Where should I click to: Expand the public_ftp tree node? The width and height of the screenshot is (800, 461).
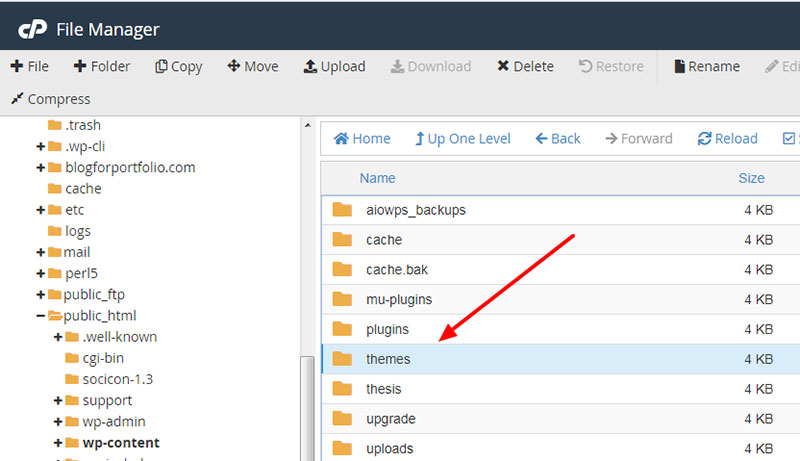pyautogui.click(x=41, y=295)
